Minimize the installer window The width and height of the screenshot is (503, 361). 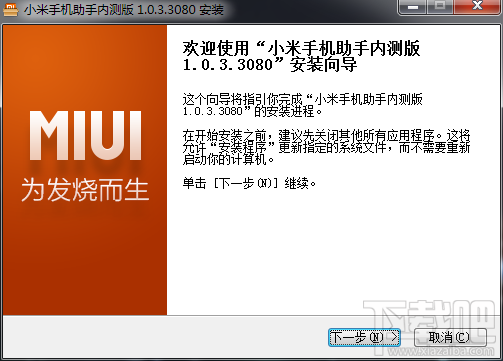pyautogui.click(x=413, y=7)
